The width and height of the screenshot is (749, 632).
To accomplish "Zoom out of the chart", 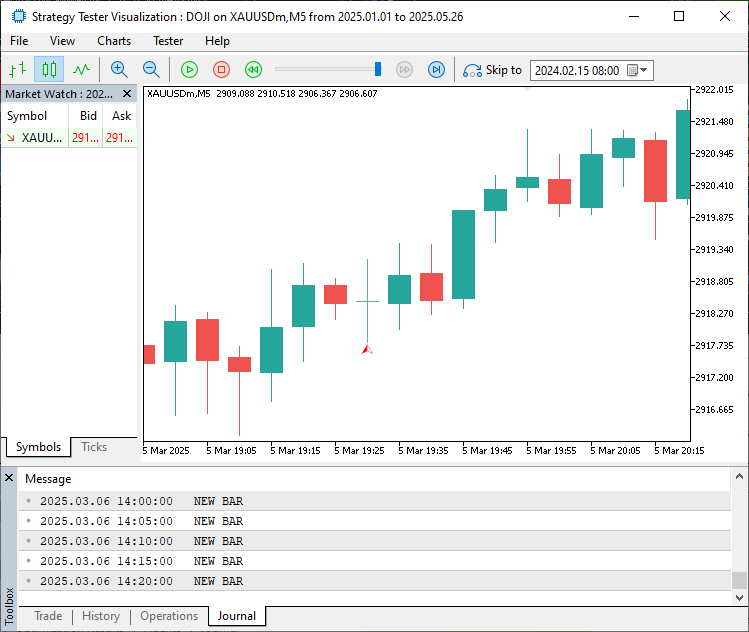I will coord(151,70).
